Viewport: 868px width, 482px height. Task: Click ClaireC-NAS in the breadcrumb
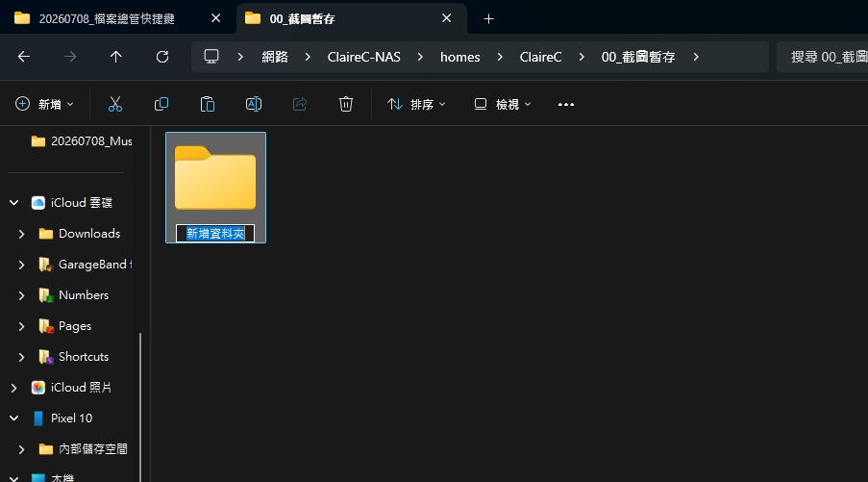[x=363, y=57]
